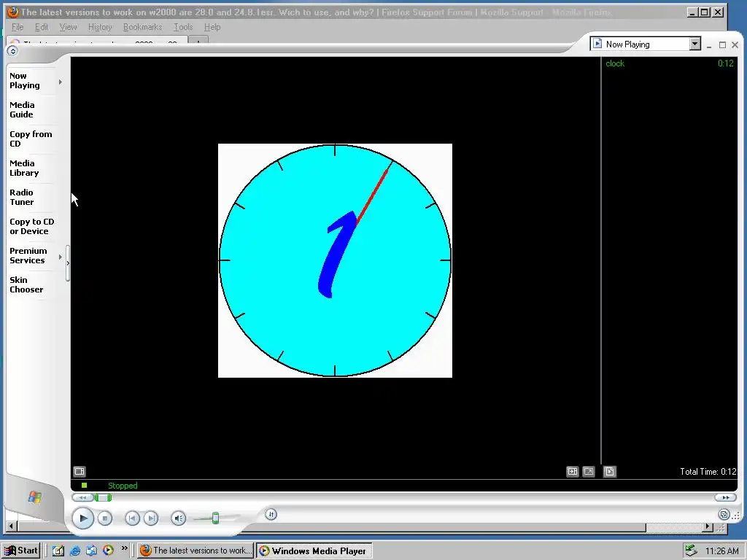Screen dimensions: 747x560
Task: Open Firefox History menu
Action: tap(100, 27)
